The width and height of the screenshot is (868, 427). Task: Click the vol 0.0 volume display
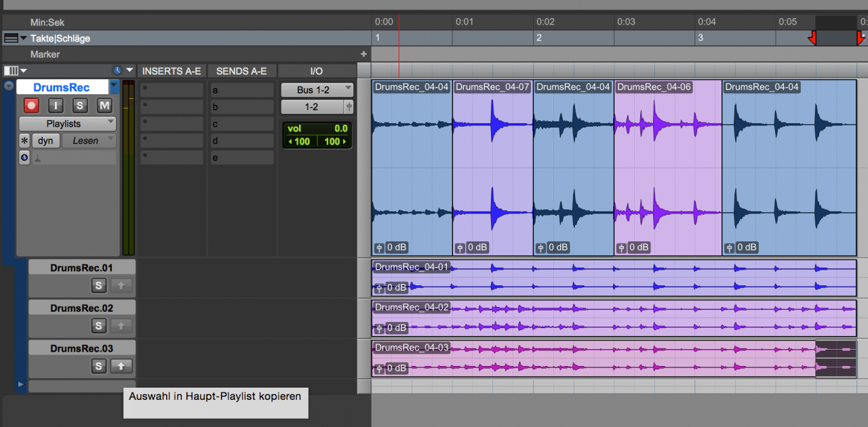pos(317,129)
